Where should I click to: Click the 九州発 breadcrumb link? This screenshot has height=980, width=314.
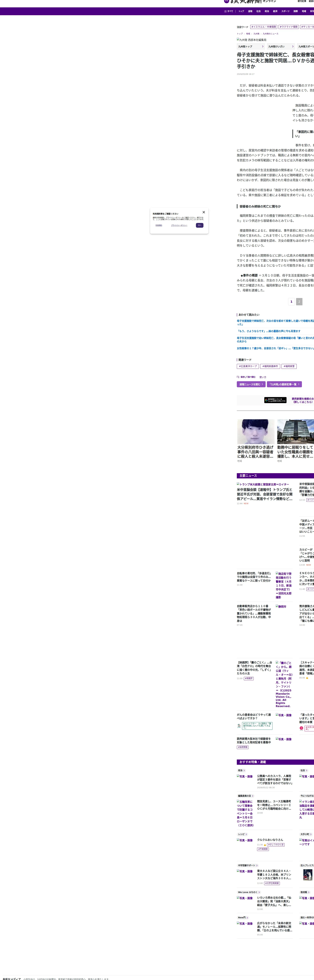click(x=256, y=34)
